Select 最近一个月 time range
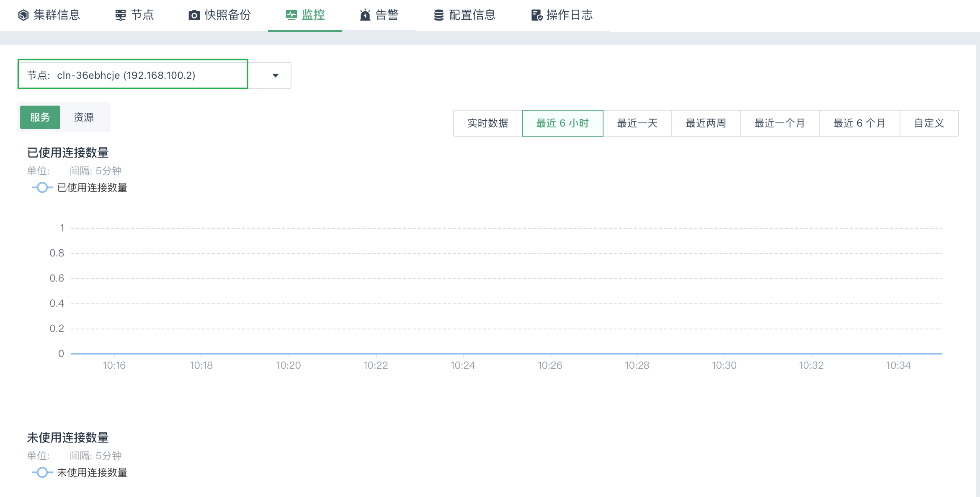The image size is (980, 497). [780, 123]
